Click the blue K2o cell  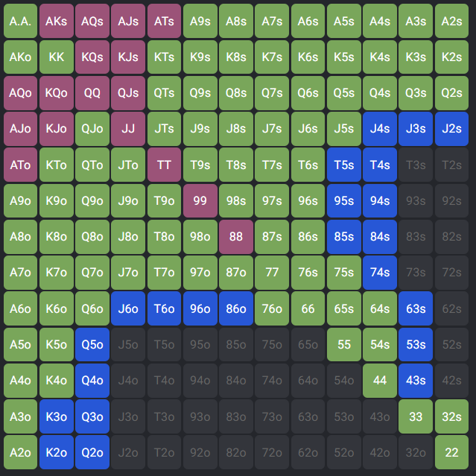[56, 452]
